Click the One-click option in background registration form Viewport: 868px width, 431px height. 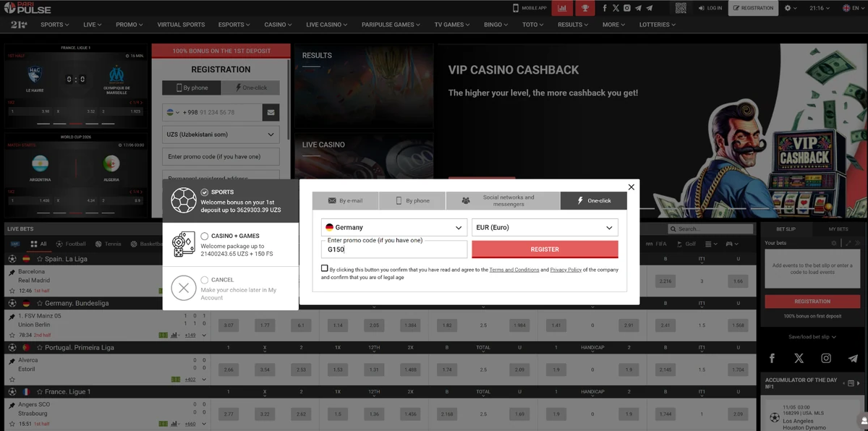(250, 88)
